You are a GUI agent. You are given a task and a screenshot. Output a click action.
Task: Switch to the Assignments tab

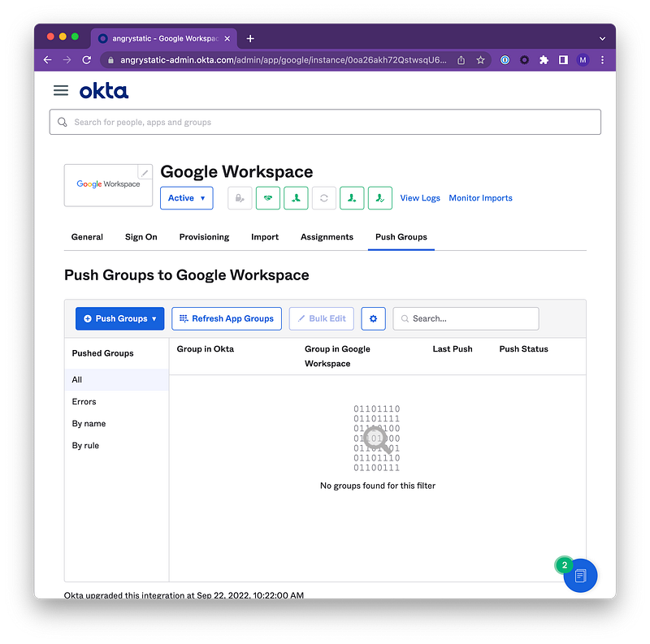click(x=327, y=237)
